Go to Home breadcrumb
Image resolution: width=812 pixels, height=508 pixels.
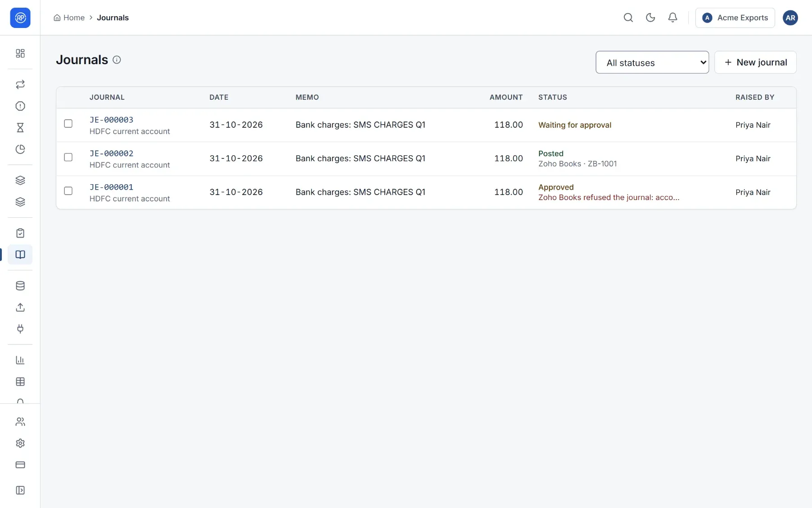(x=69, y=18)
